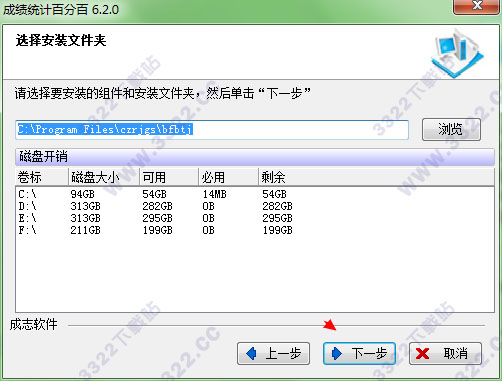Click the blue arrow on 下一步 button
502x381 pixels.
pos(337,353)
